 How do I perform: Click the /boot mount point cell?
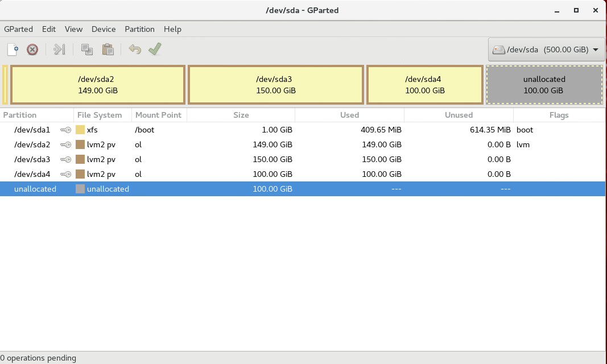(x=144, y=130)
